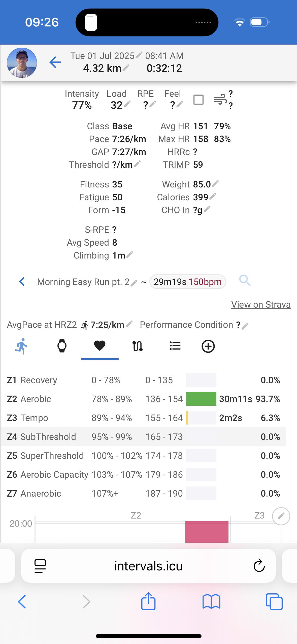Toggle the checkbox next to Feel
This screenshot has width=297, height=644.
point(199,100)
